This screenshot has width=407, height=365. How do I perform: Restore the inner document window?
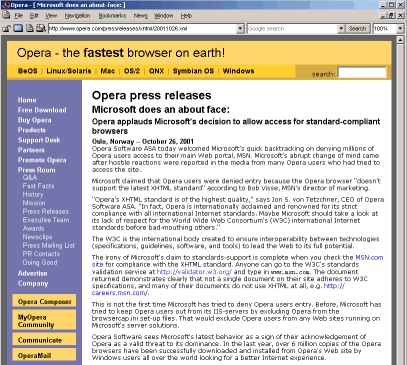392,15
